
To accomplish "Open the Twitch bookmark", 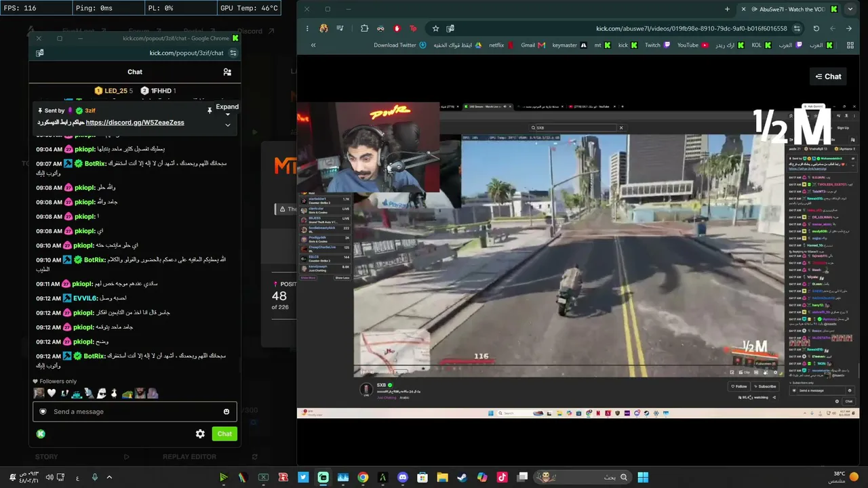I will (x=658, y=45).
